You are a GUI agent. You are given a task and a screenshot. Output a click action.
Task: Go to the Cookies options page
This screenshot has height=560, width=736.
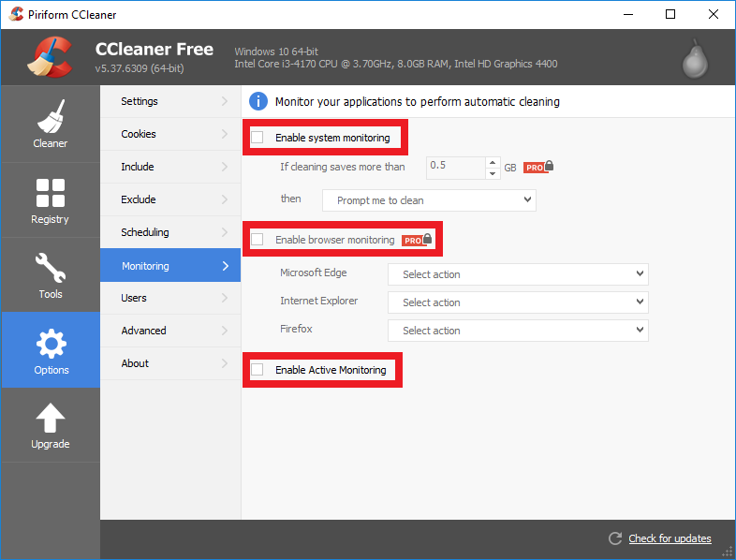(169, 134)
